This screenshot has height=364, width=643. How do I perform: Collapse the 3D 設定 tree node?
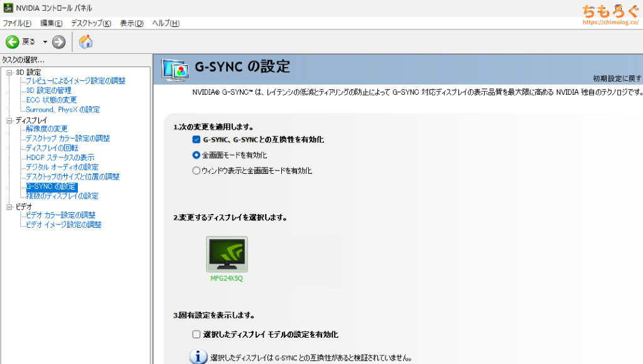click(x=9, y=73)
